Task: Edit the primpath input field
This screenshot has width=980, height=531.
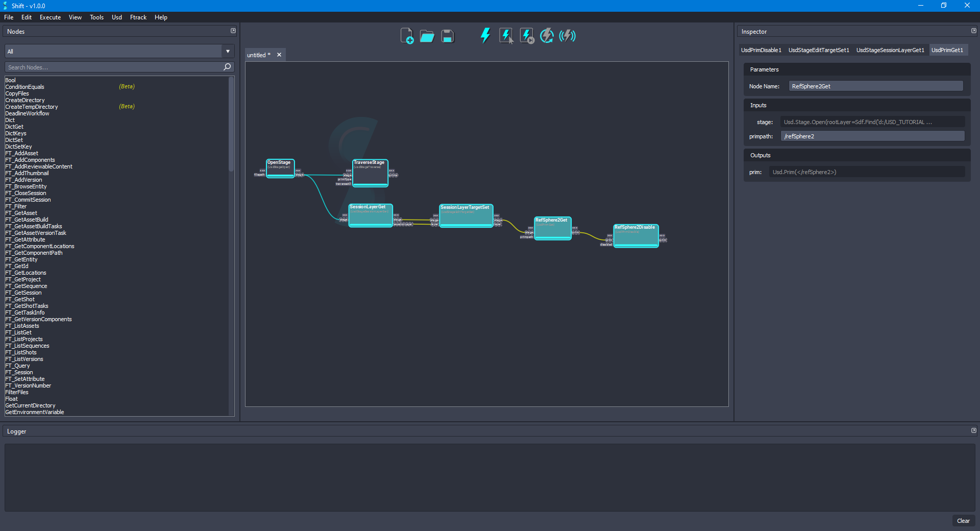Action: (873, 136)
